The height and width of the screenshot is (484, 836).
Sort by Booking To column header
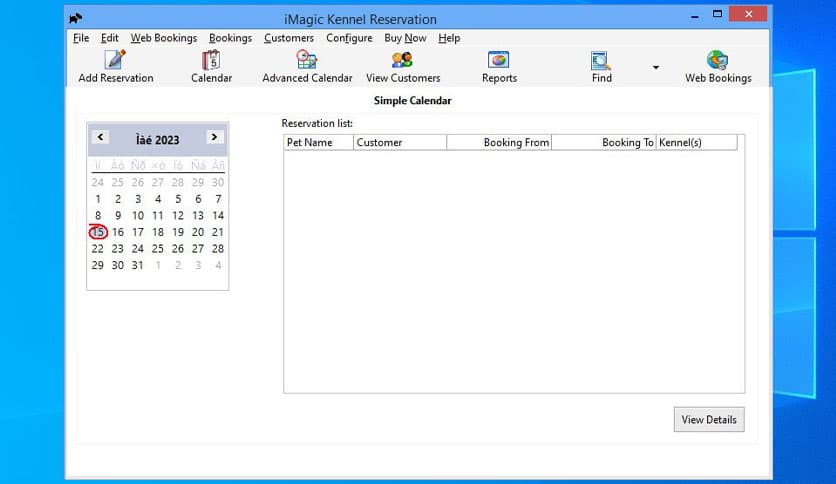pyautogui.click(x=604, y=142)
